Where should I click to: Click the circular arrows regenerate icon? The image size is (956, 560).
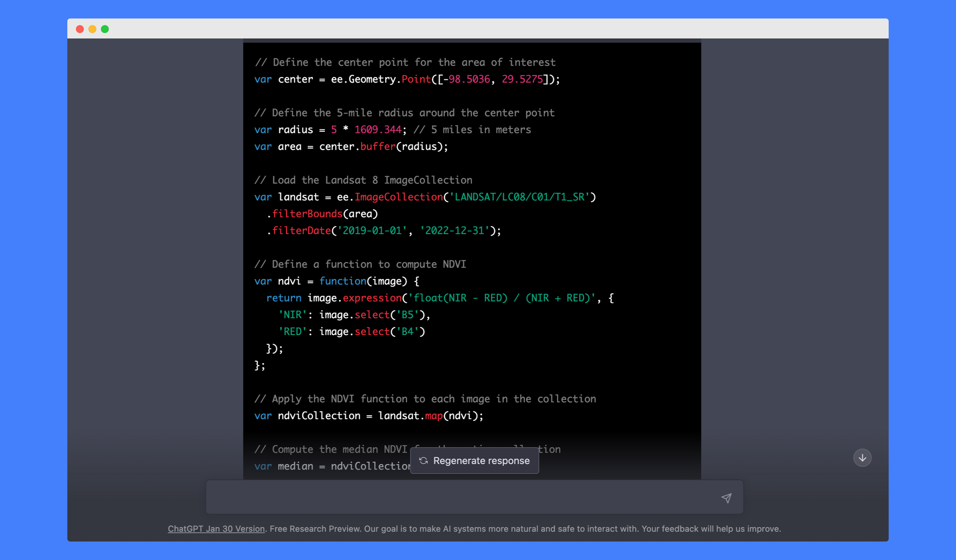424,461
